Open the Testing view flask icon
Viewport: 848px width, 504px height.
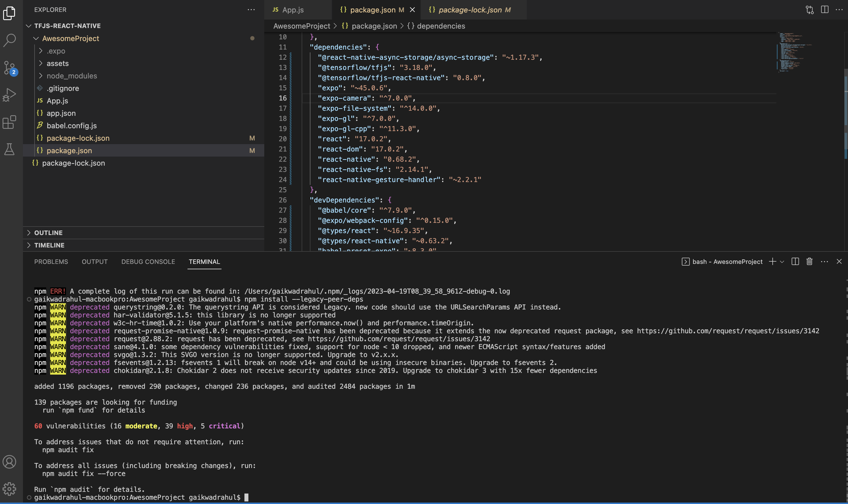pyautogui.click(x=9, y=149)
